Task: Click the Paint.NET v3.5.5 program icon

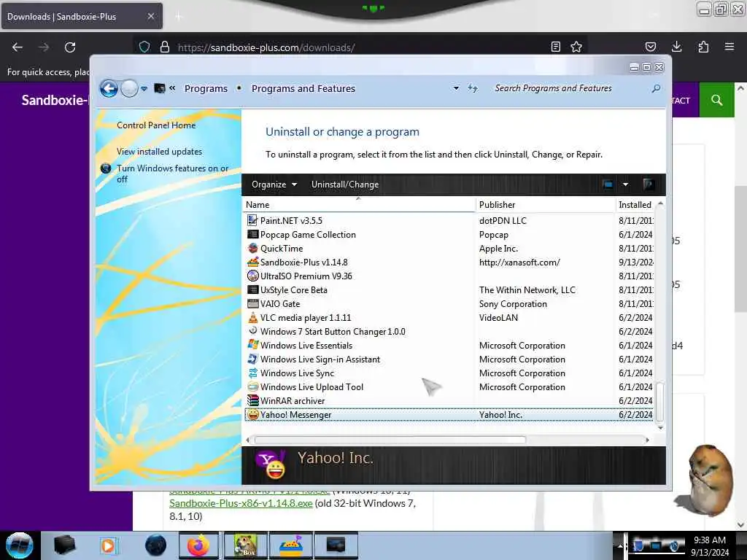Action: 252,220
